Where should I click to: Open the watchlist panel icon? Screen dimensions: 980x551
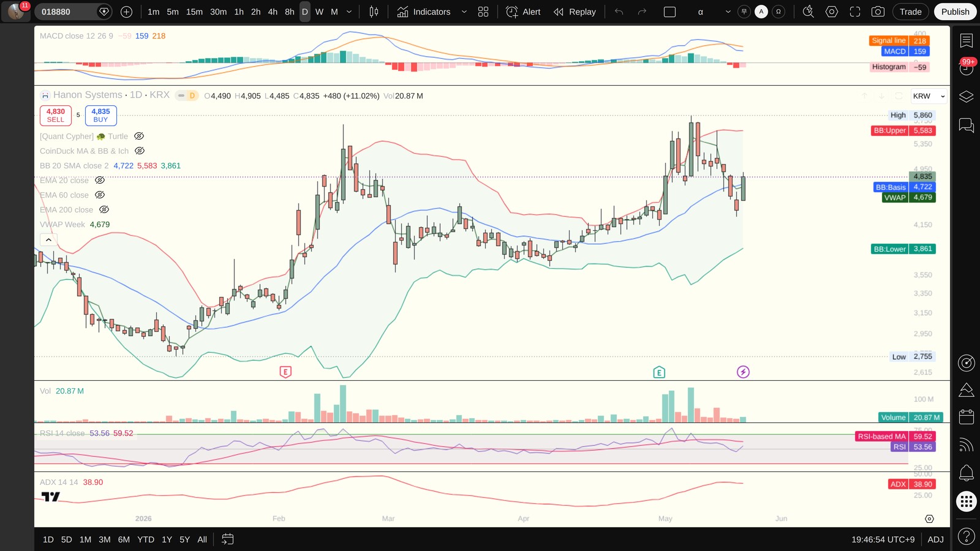coord(966,40)
